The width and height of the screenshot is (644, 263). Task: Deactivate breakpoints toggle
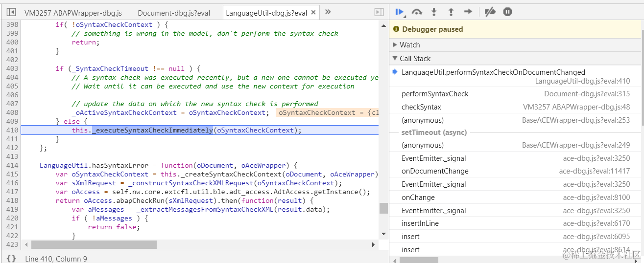(490, 12)
